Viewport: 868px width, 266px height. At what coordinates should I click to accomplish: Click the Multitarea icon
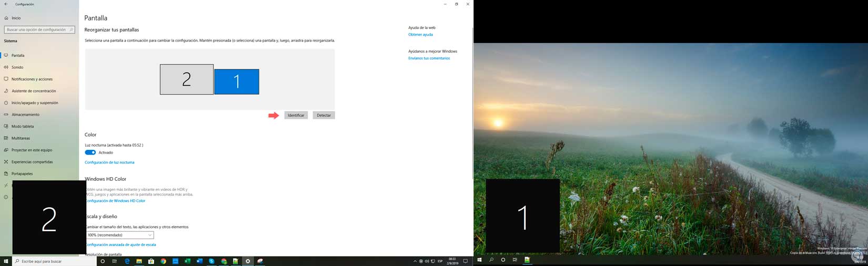click(x=6, y=138)
